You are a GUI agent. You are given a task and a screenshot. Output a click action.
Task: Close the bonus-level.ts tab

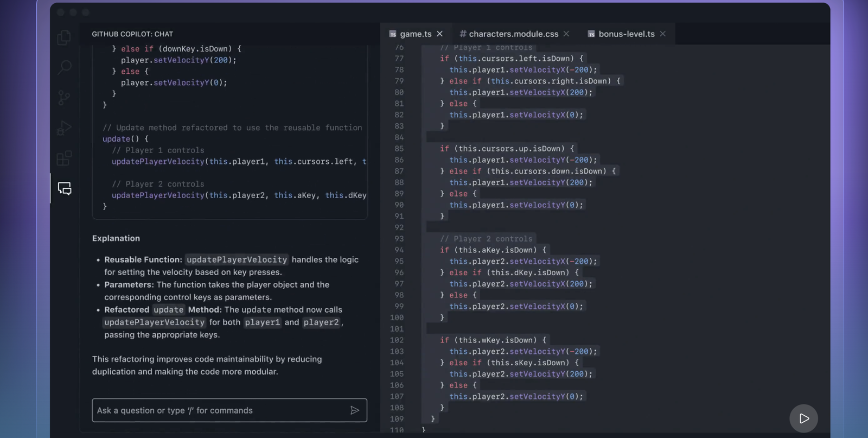click(x=663, y=34)
